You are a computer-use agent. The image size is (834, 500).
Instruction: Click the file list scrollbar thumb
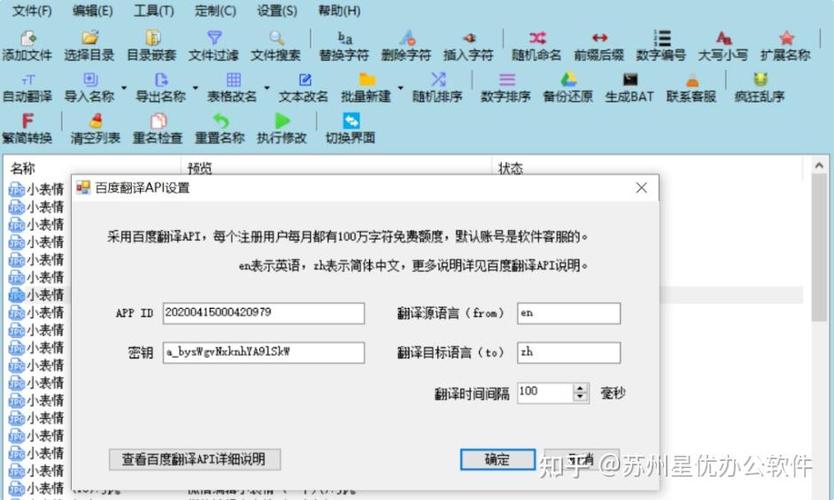(819, 248)
